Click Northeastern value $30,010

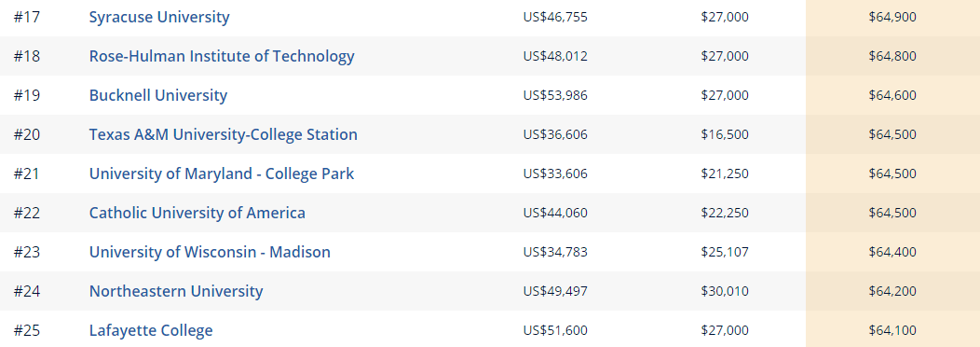pos(725,291)
